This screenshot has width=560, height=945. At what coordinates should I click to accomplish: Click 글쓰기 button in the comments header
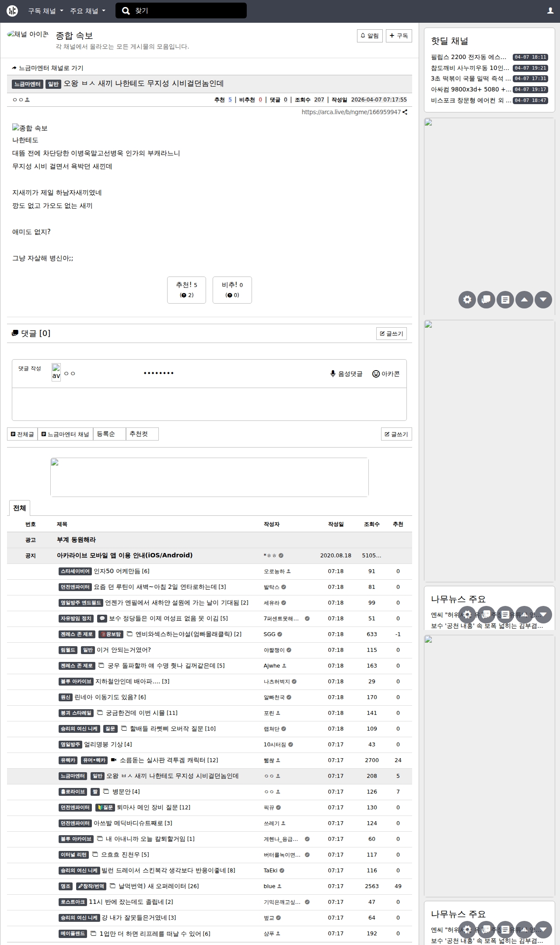(x=392, y=333)
